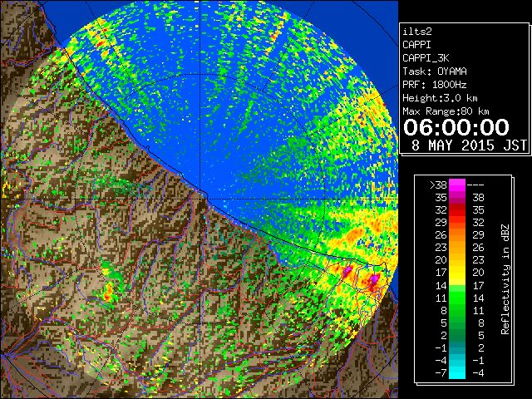532x399 pixels.
Task: Click the 06:00:00 timestamp
Action: tap(456, 127)
